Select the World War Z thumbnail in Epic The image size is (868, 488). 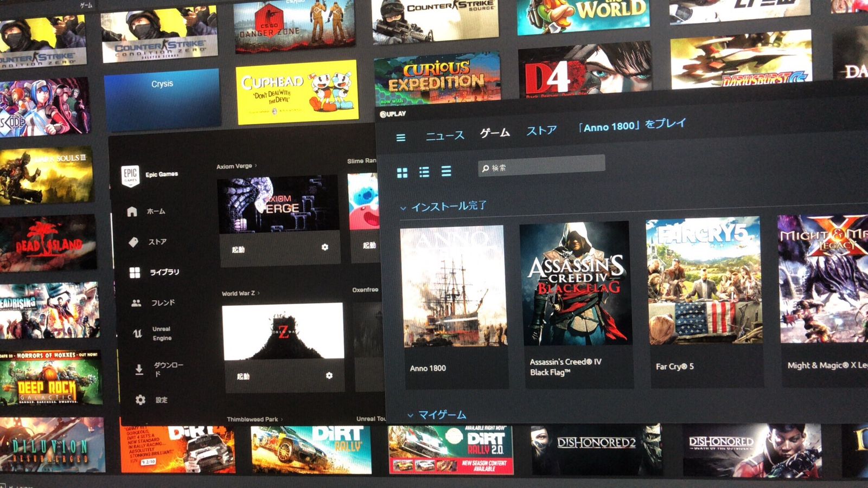pyautogui.click(x=283, y=331)
